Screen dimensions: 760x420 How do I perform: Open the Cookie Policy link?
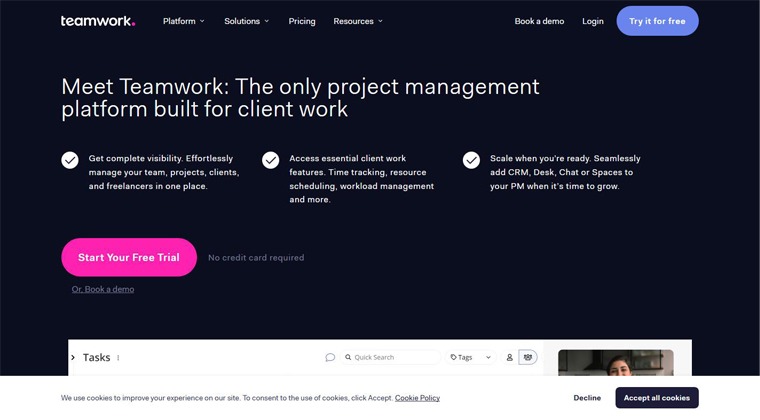coord(417,398)
